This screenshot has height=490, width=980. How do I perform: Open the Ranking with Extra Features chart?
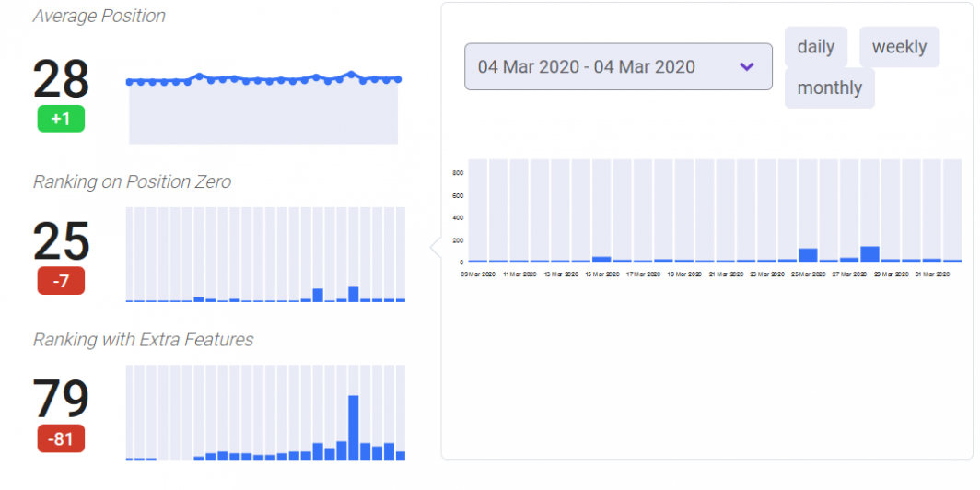coord(265,413)
